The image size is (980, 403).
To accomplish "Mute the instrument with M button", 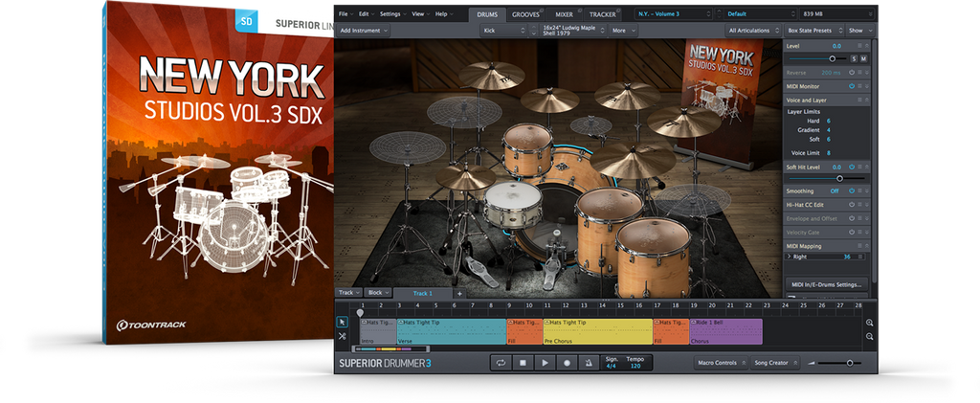I will coord(863,58).
